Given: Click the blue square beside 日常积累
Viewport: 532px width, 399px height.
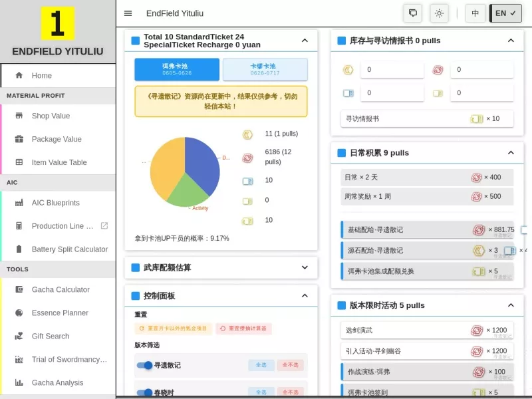Looking at the screenshot, I should click(341, 153).
